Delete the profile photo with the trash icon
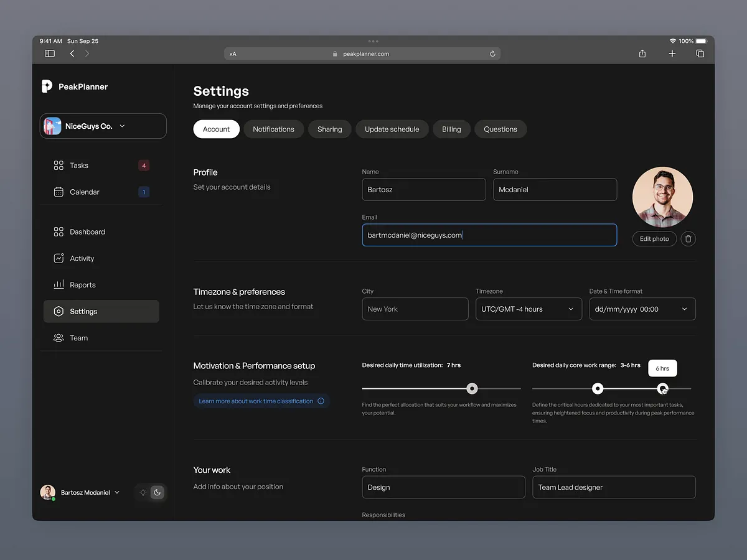747x560 pixels. pyautogui.click(x=688, y=238)
